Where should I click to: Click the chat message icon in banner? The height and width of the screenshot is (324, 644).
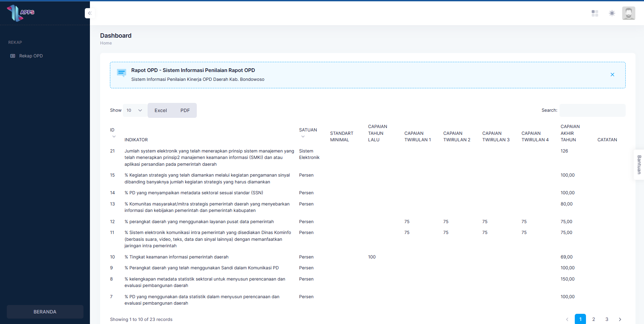click(121, 73)
